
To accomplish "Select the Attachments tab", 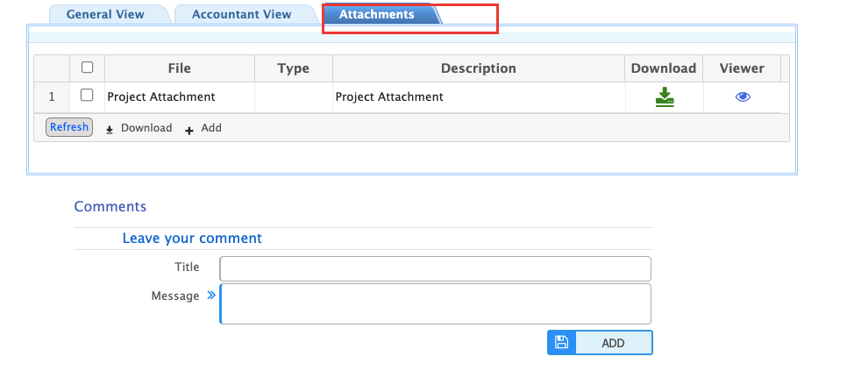I will point(376,14).
